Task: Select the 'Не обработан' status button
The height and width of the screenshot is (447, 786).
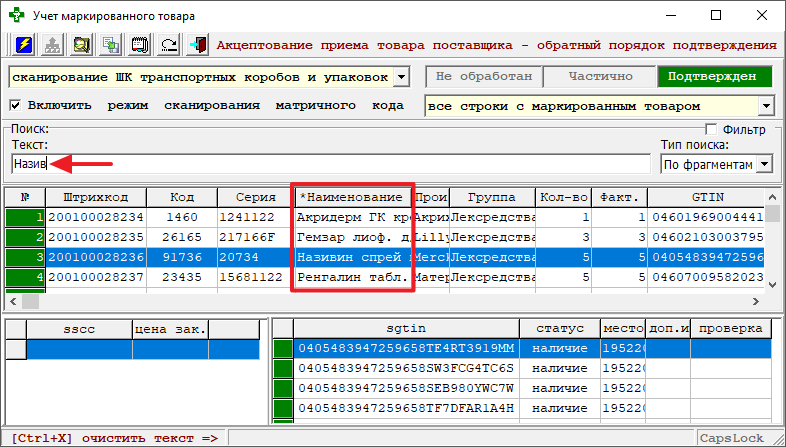Action: pyautogui.click(x=484, y=77)
